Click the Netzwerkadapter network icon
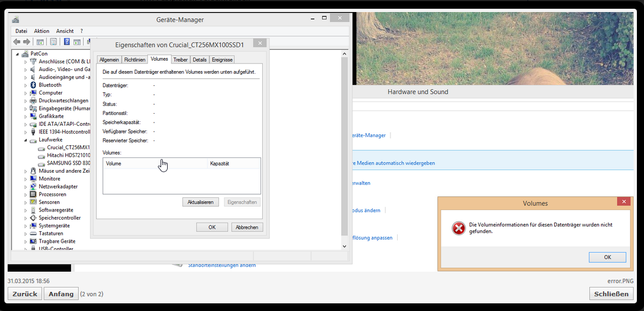644x311 pixels. [x=34, y=186]
